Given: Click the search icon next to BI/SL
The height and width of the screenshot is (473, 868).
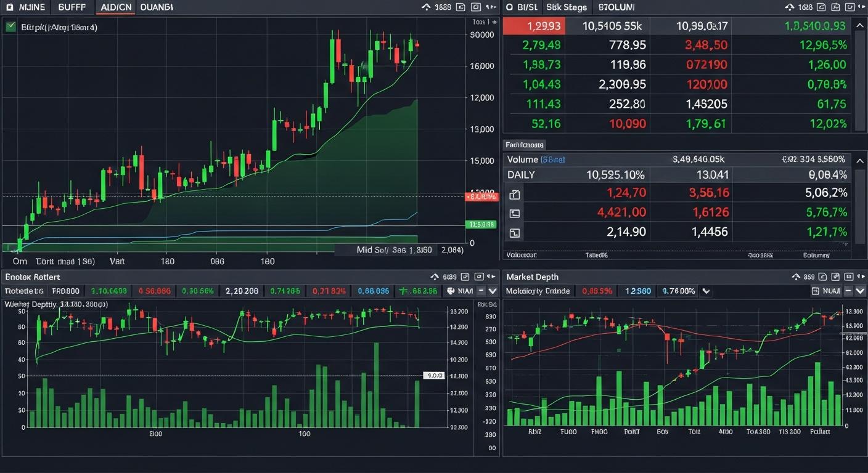Looking at the screenshot, I should coord(509,7).
